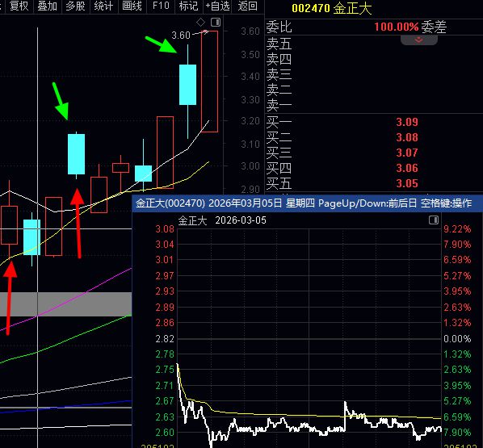
Task: Click the 标记 mark button
Action: [x=188, y=6]
